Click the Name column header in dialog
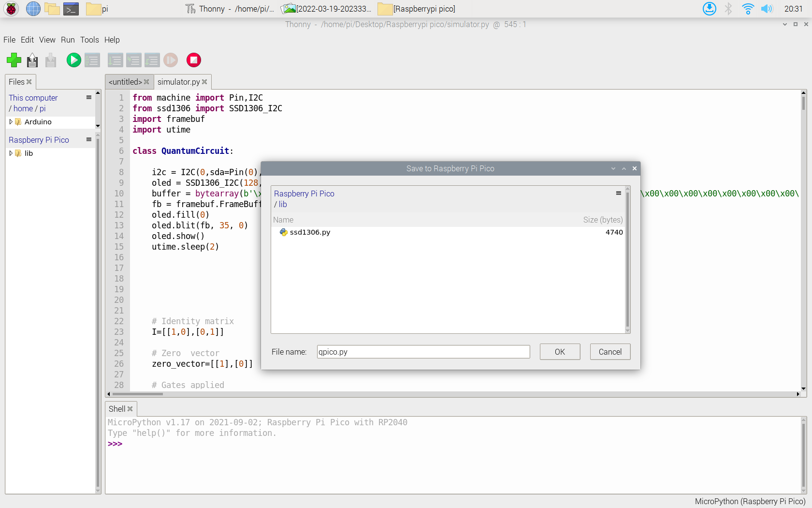This screenshot has width=812, height=508. pos(283,220)
